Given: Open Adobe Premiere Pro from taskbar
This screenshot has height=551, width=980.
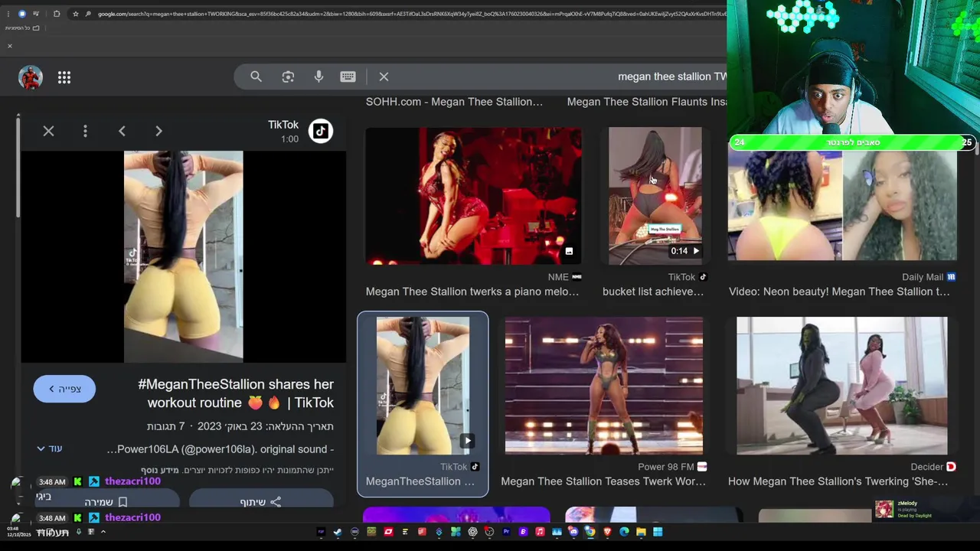Looking at the screenshot, I should [x=506, y=532].
